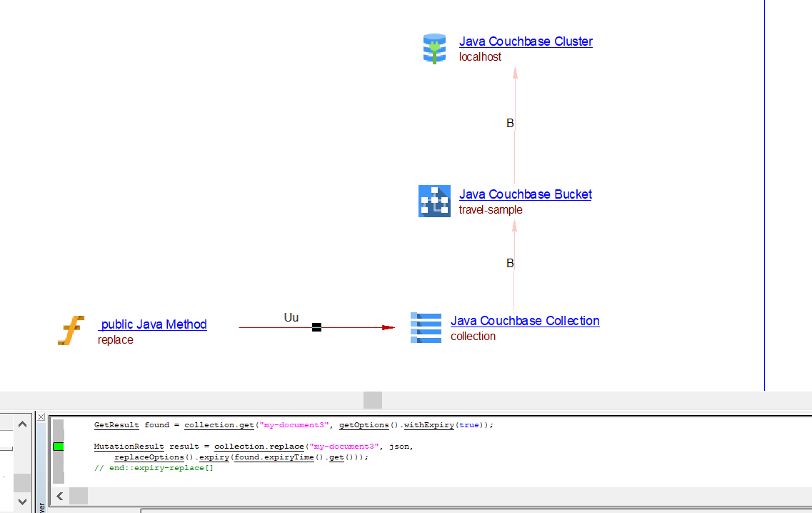Click the green marker beside MutationResult line

[x=59, y=447]
